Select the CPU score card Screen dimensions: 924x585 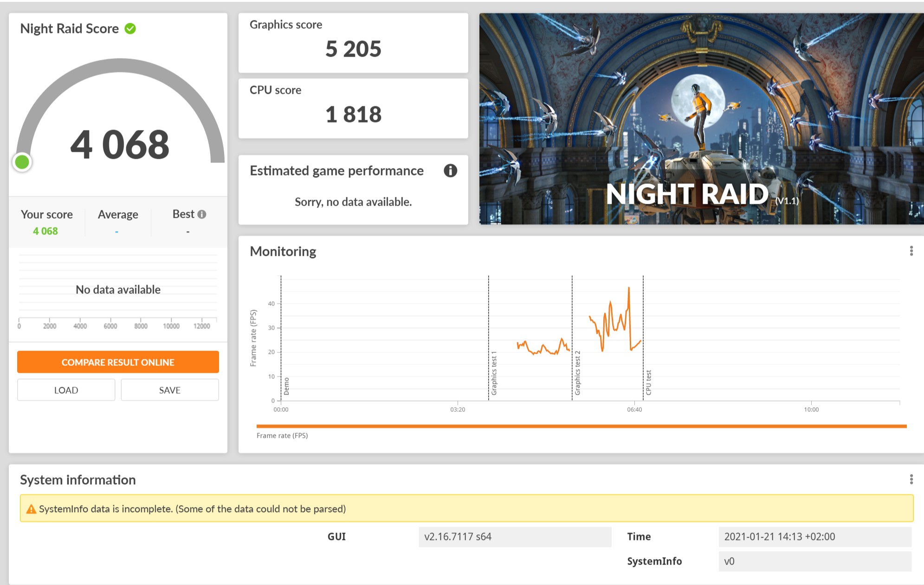pos(353,108)
